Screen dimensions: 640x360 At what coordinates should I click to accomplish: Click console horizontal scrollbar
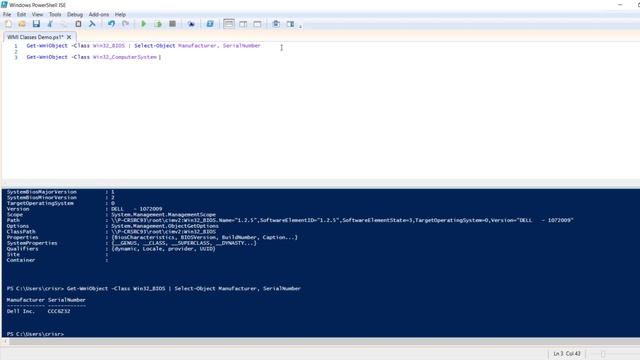pos(320,341)
